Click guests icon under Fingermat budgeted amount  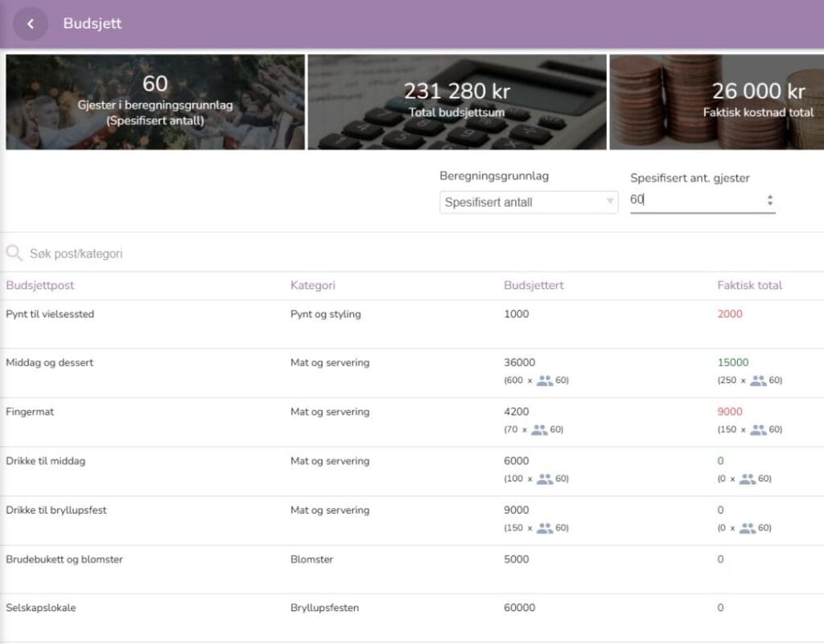[x=539, y=429]
